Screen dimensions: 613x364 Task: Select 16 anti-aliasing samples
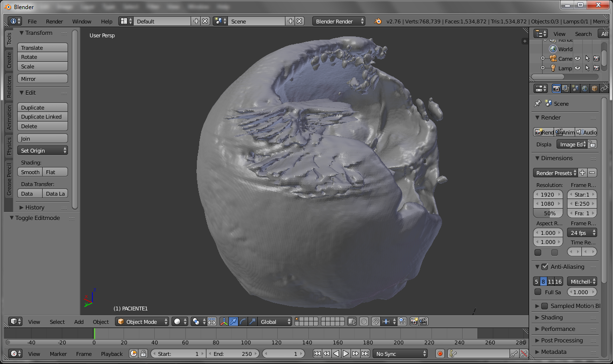pyautogui.click(x=558, y=282)
